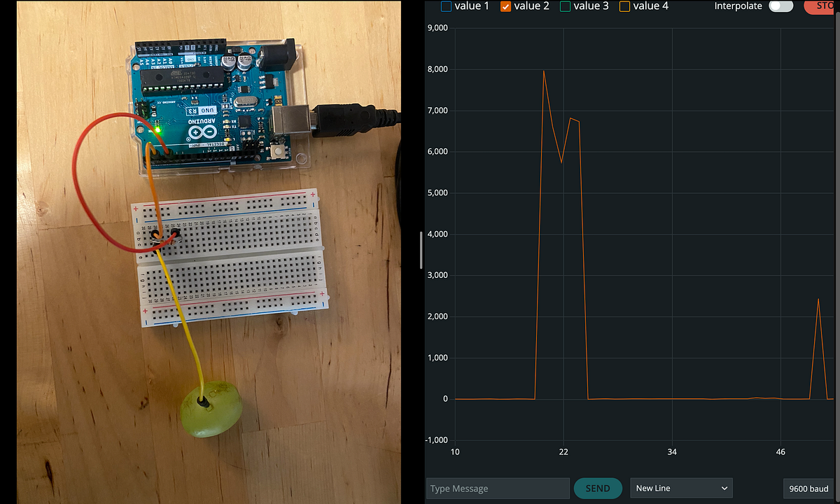840x504 pixels.
Task: Click the Type Message input field
Action: pyautogui.click(x=497, y=488)
